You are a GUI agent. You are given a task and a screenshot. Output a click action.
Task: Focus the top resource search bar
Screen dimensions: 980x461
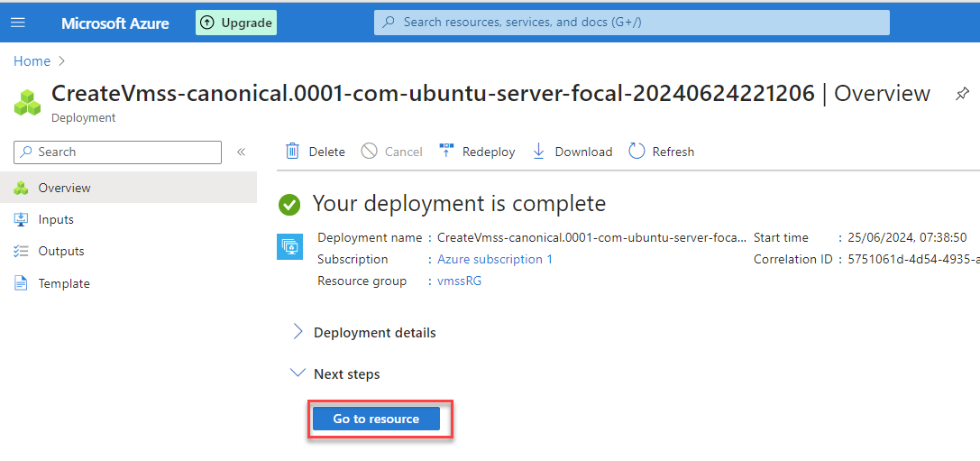[631, 23]
